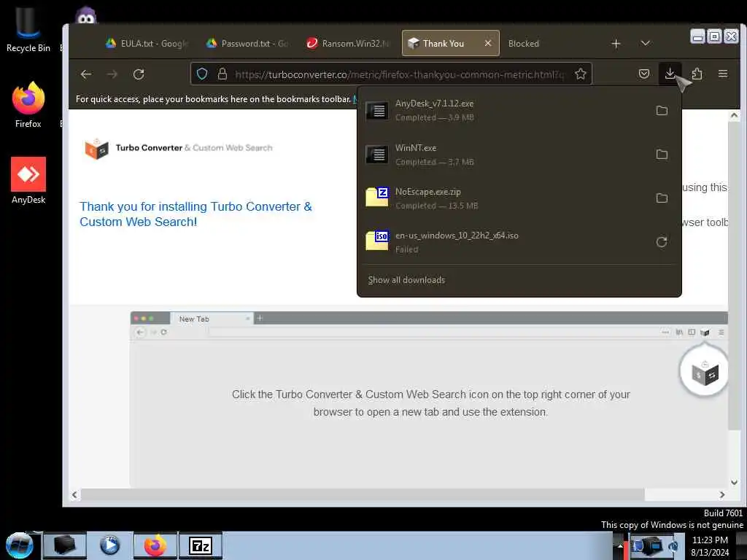Open the Firefox hamburger menu
Screen dimensions: 747x560
(x=723, y=74)
